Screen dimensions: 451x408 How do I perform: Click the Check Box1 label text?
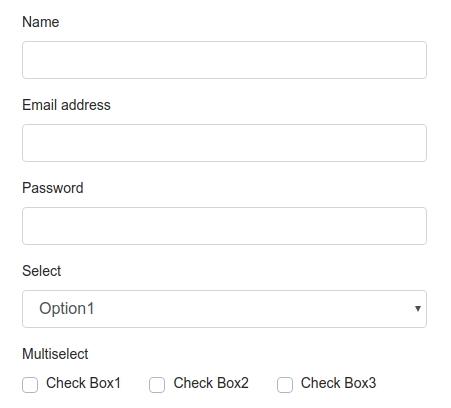point(83,383)
